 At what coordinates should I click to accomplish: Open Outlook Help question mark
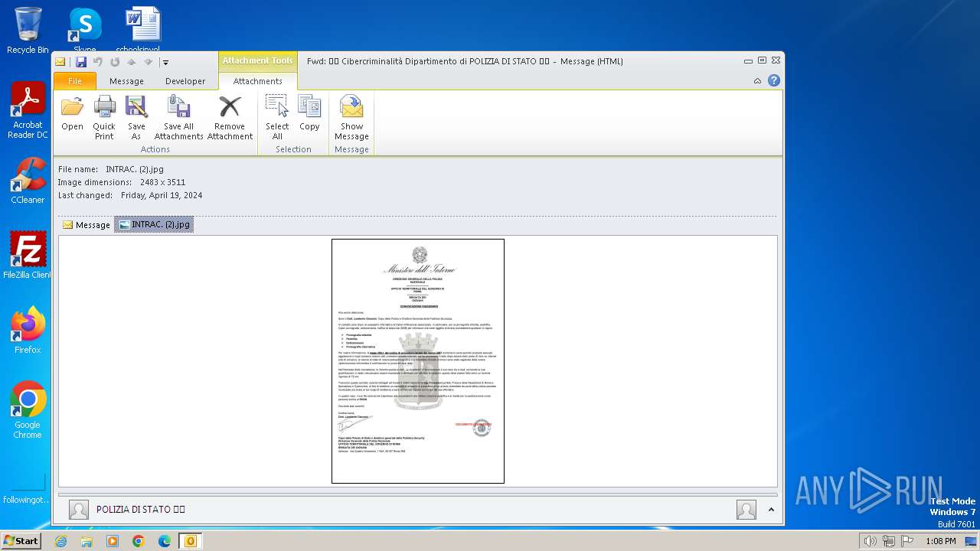[774, 80]
